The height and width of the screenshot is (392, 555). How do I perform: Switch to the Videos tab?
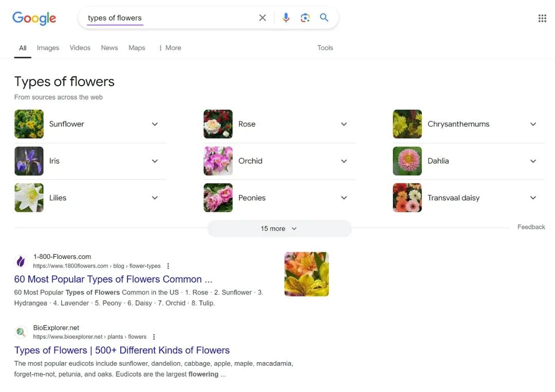point(80,48)
